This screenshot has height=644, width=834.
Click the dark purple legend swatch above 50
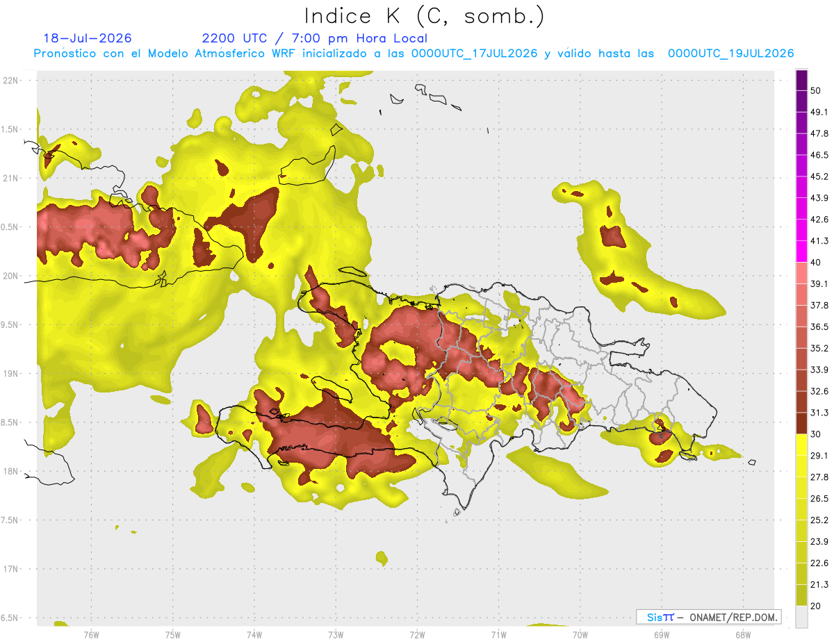802,80
